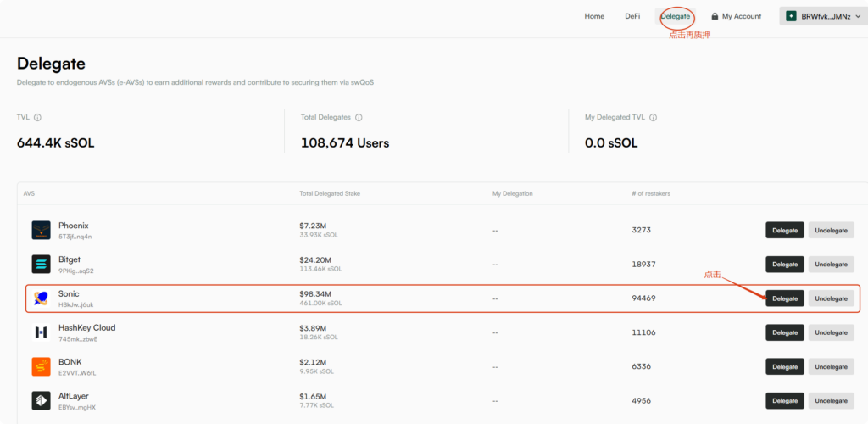Click the 108,674 Users value

tap(345, 143)
